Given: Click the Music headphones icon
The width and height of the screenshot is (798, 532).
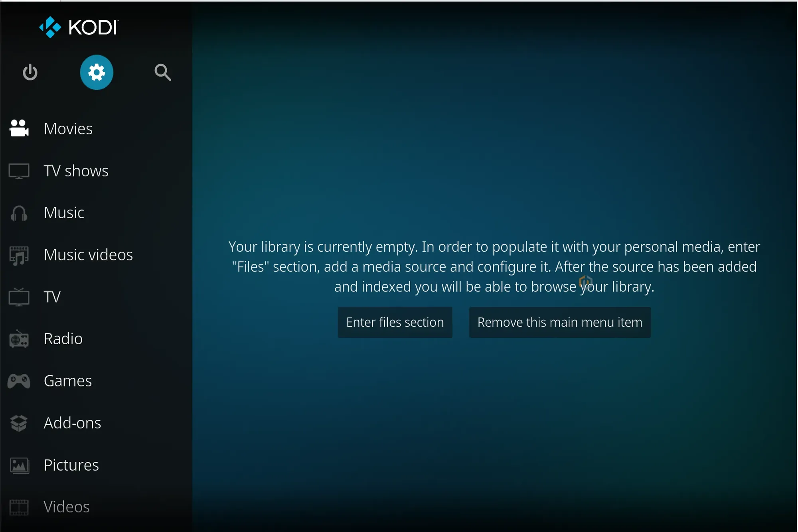Looking at the screenshot, I should point(19,213).
